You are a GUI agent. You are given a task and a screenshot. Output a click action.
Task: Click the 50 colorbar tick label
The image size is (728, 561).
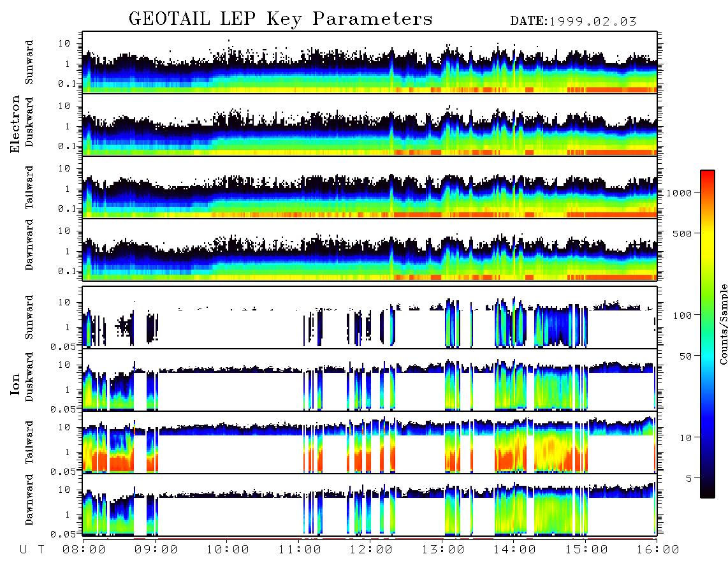click(x=686, y=356)
